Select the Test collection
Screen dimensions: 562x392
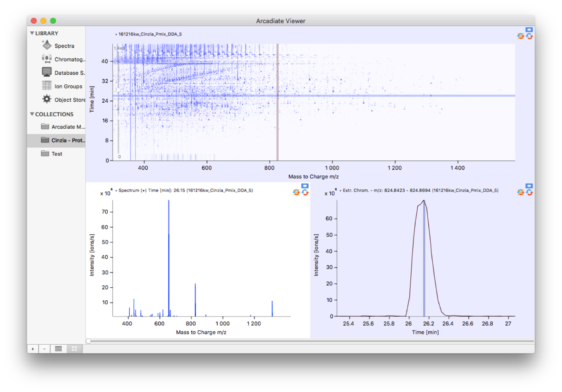tap(57, 154)
